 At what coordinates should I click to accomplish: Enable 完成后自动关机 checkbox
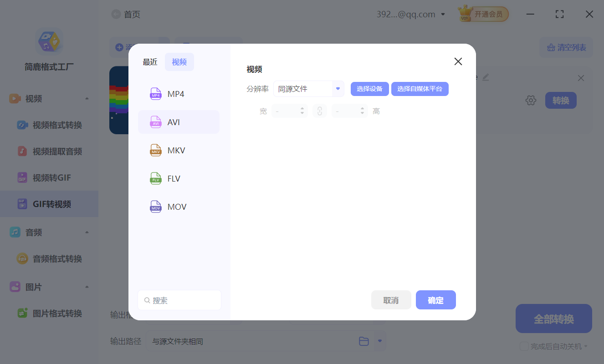pyautogui.click(x=524, y=346)
